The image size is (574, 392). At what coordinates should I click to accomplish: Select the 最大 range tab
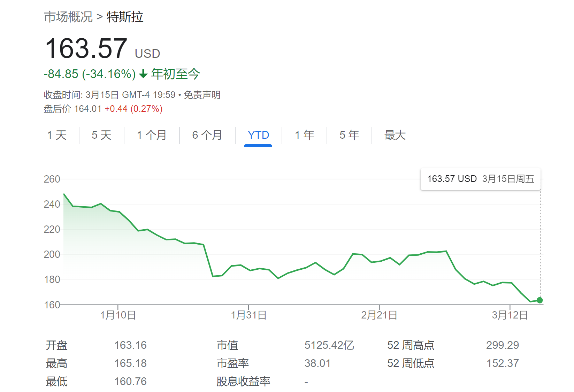(x=395, y=135)
